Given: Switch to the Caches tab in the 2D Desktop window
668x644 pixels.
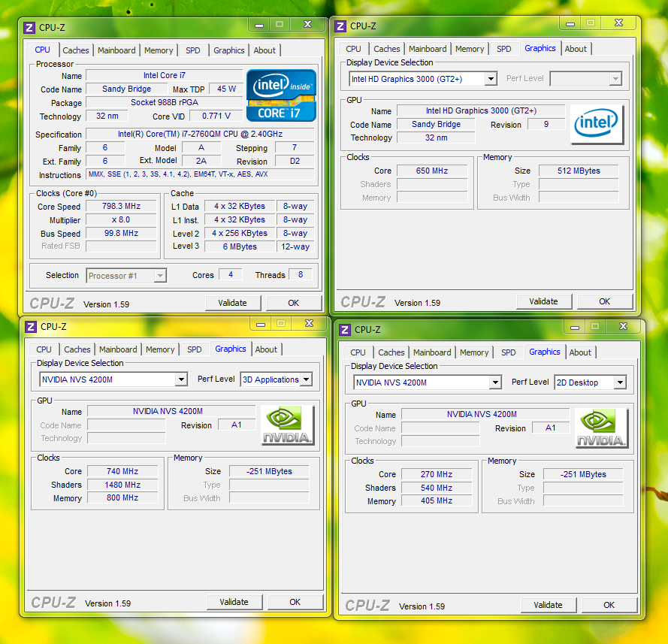Looking at the screenshot, I should click(x=391, y=352).
